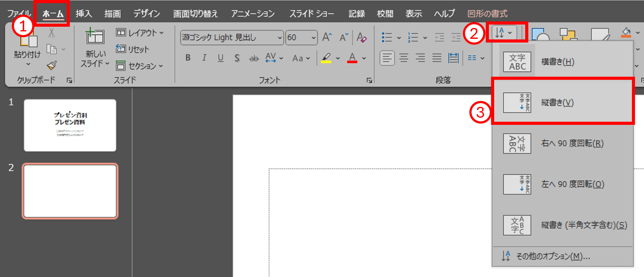Justify text alignment
This screenshot has height=277, width=644.
point(437,58)
